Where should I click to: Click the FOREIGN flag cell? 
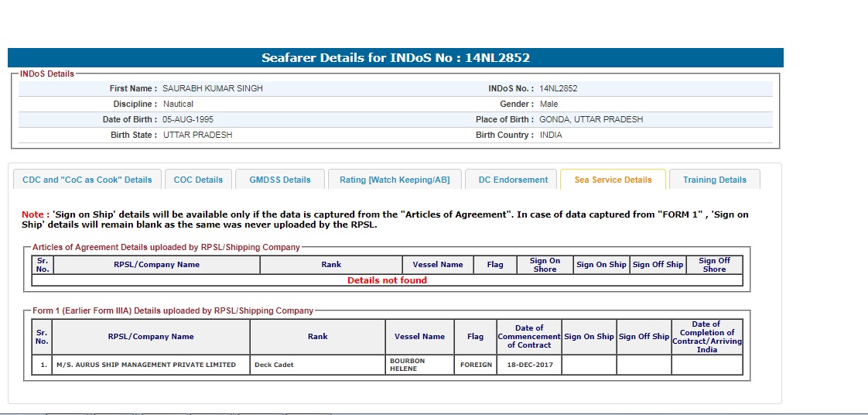[x=476, y=365]
